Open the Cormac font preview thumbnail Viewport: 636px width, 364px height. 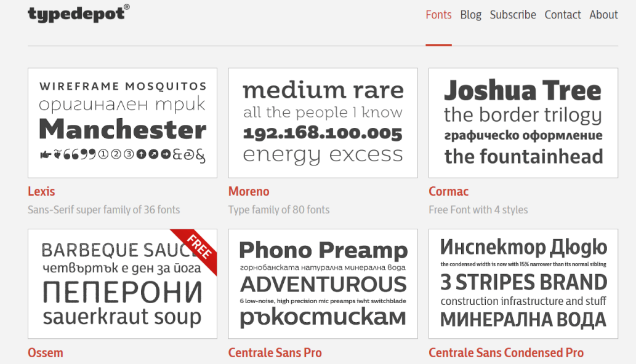pyautogui.click(x=523, y=122)
